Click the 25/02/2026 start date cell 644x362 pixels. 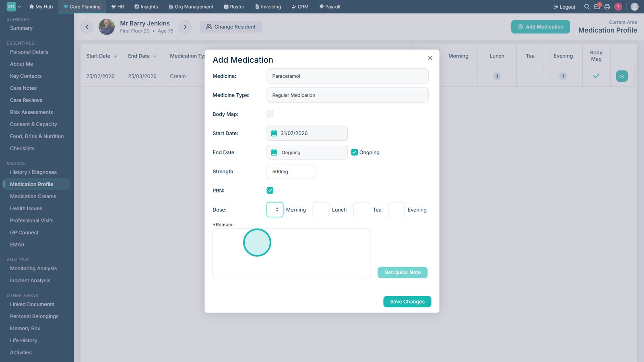click(x=100, y=76)
